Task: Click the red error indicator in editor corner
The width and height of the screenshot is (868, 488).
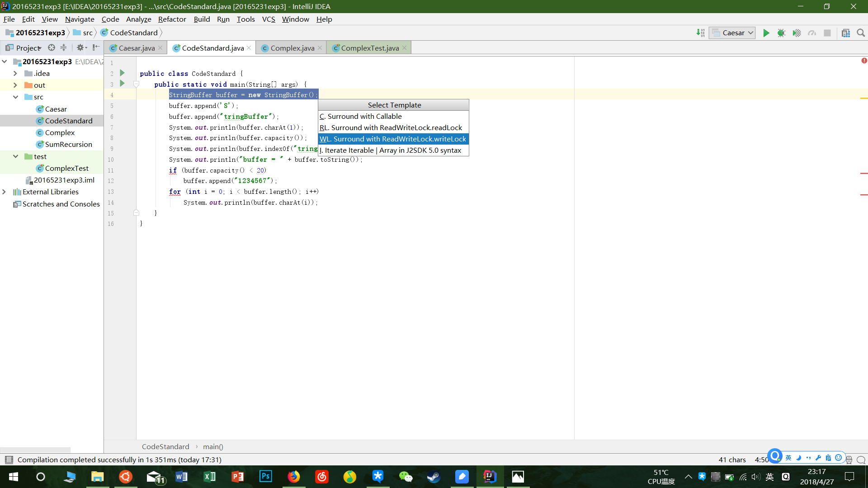Action: point(864,61)
